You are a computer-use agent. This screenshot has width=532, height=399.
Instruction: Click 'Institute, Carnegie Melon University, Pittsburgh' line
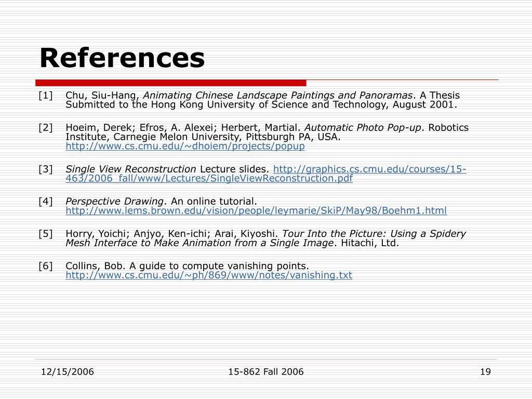coord(203,137)
